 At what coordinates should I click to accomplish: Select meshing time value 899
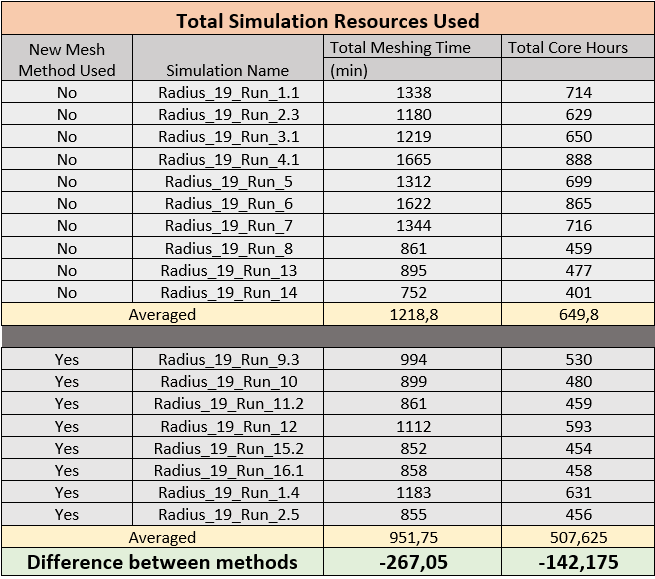pyautogui.click(x=414, y=381)
